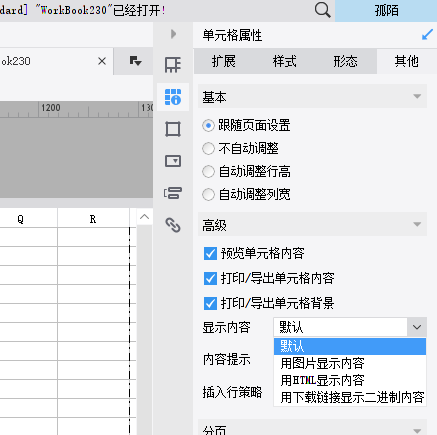This screenshot has width=437, height=435.
Task: Click the blue dock arrow icon
Action: [x=427, y=34]
